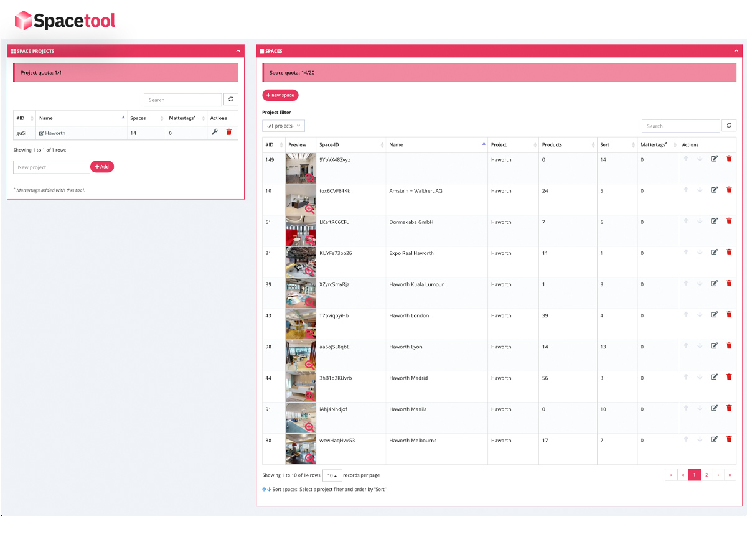Sort spaces by Products column
The height and width of the screenshot is (560, 747).
pyautogui.click(x=568, y=144)
